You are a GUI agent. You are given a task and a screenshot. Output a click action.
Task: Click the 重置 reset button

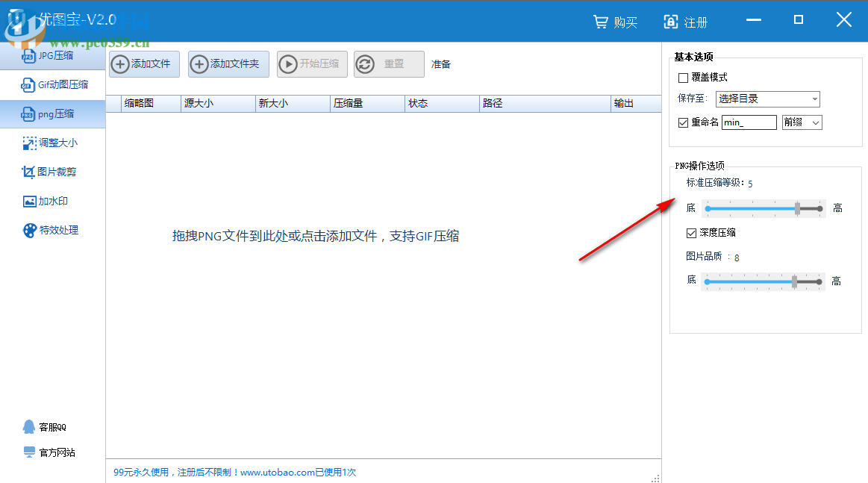[389, 64]
